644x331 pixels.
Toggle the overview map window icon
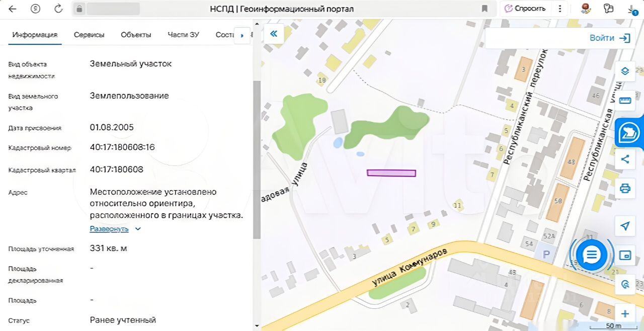(x=625, y=255)
